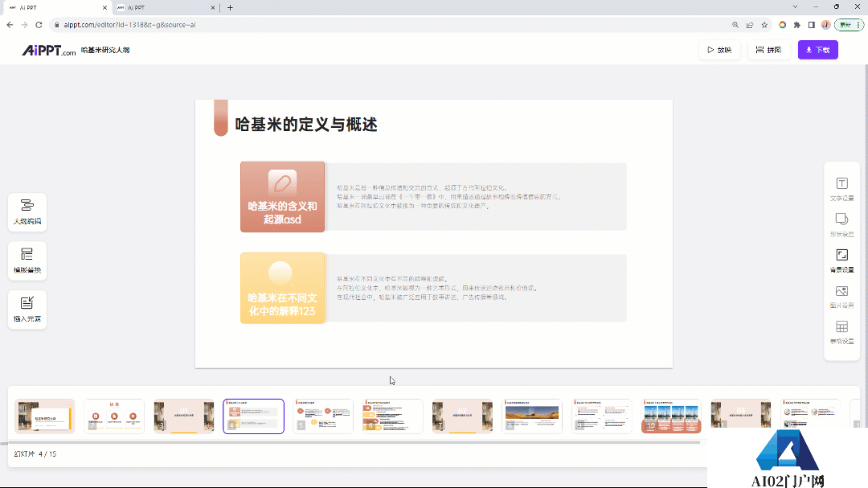Screen dimensions: 868x488
Task: Open the 插入元素 insert element tool
Action: tap(27, 309)
